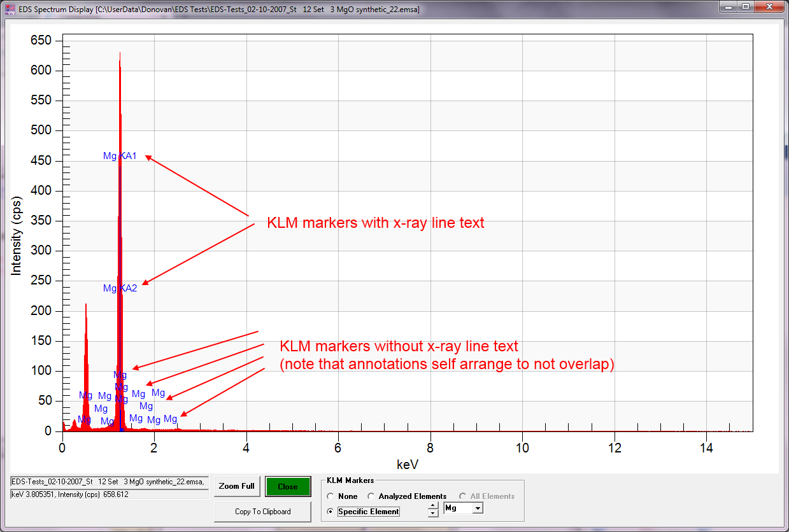Viewport: 789px width, 532px height.
Task: Choose the Analyzed Elements radio button
Action: (371, 496)
